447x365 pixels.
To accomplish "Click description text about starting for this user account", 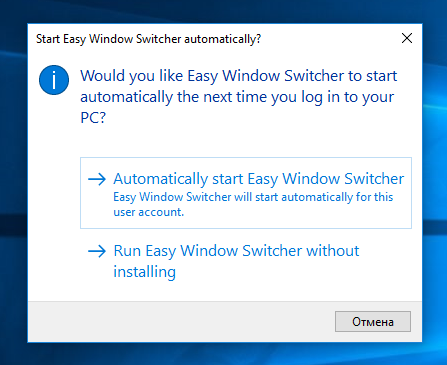I will tap(253, 204).
